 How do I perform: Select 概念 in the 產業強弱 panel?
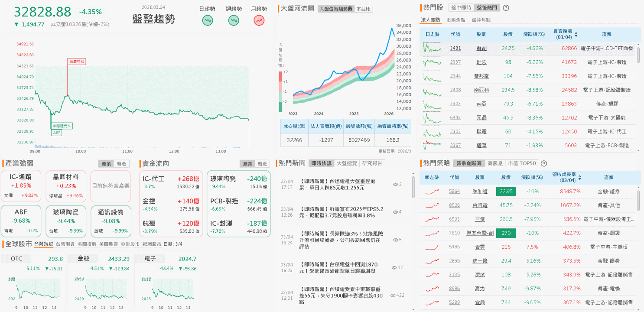pyautogui.click(x=122, y=164)
